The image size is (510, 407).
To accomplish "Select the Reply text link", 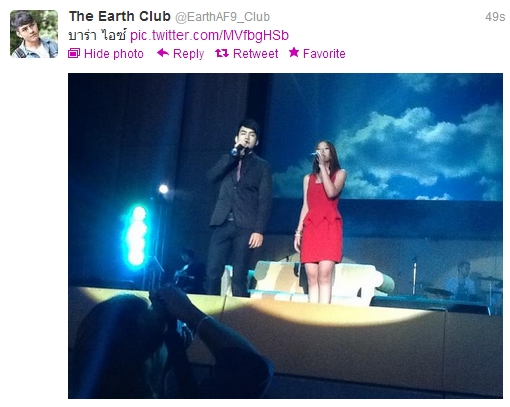I will click(x=189, y=54).
